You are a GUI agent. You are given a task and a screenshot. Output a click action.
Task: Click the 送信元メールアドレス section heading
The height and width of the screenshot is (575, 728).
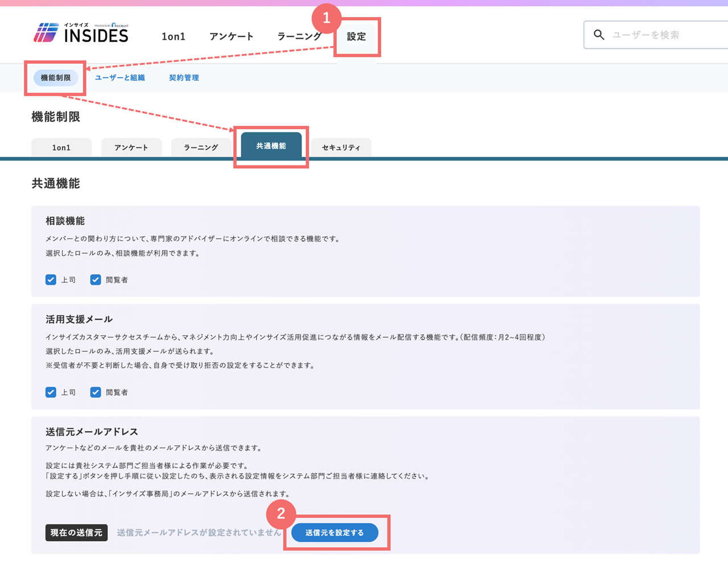(x=92, y=432)
